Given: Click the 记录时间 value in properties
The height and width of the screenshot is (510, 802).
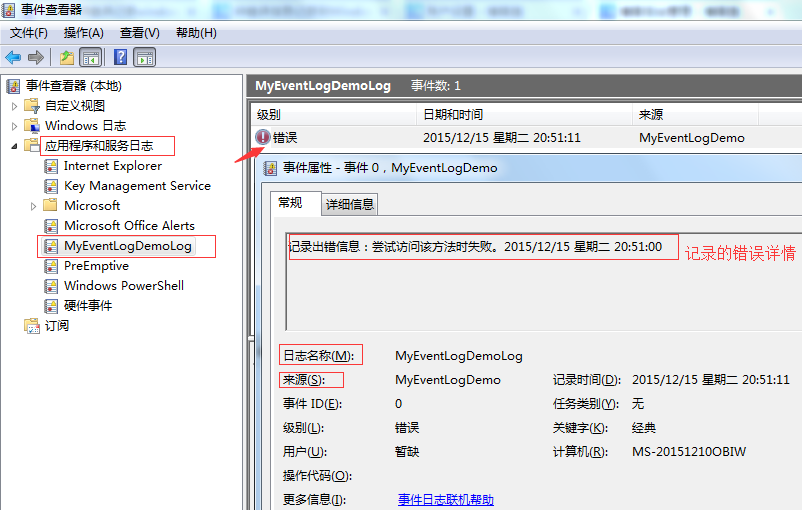Looking at the screenshot, I should pos(711,380).
